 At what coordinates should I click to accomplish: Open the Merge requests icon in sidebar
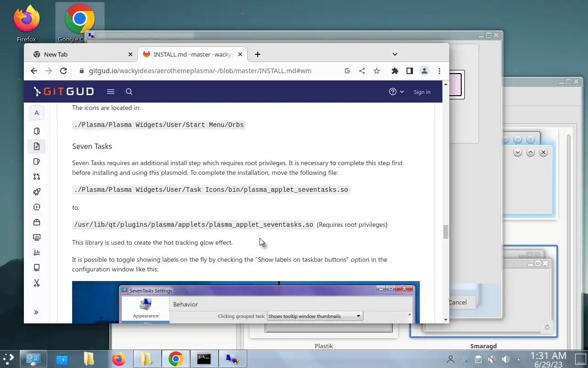click(37, 177)
